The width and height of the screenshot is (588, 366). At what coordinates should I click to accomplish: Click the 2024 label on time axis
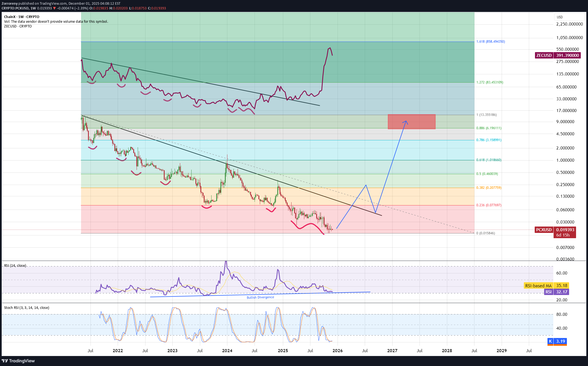click(227, 351)
